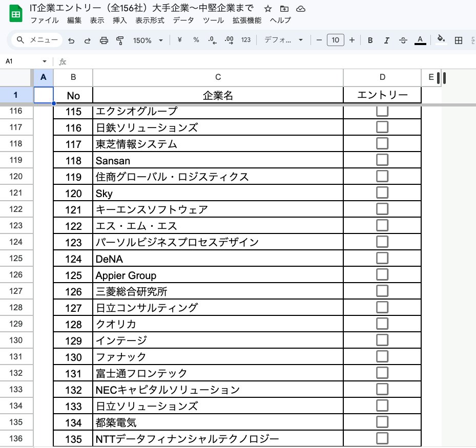The width and height of the screenshot is (476, 448).
Task: Star this spreadsheet document
Action: coord(268,9)
